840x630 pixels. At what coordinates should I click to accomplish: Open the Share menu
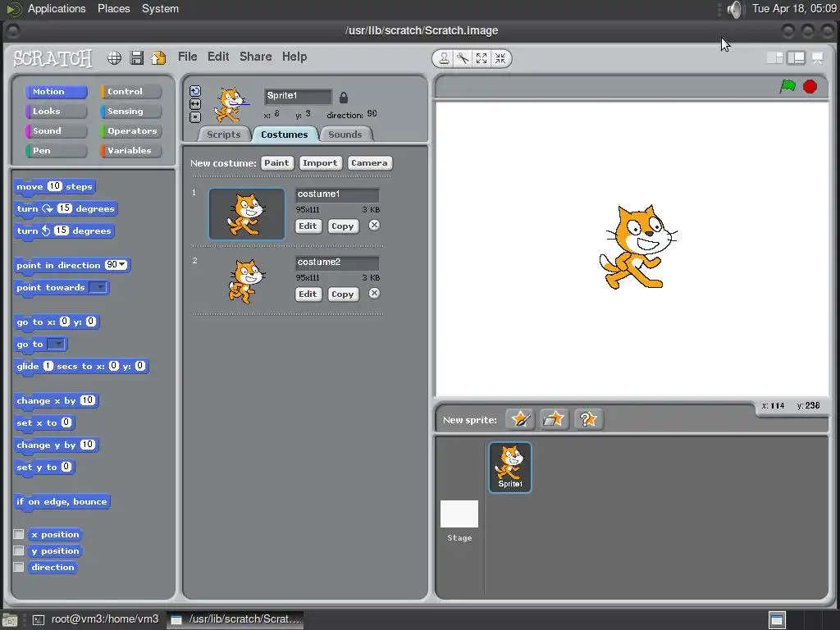(256, 57)
